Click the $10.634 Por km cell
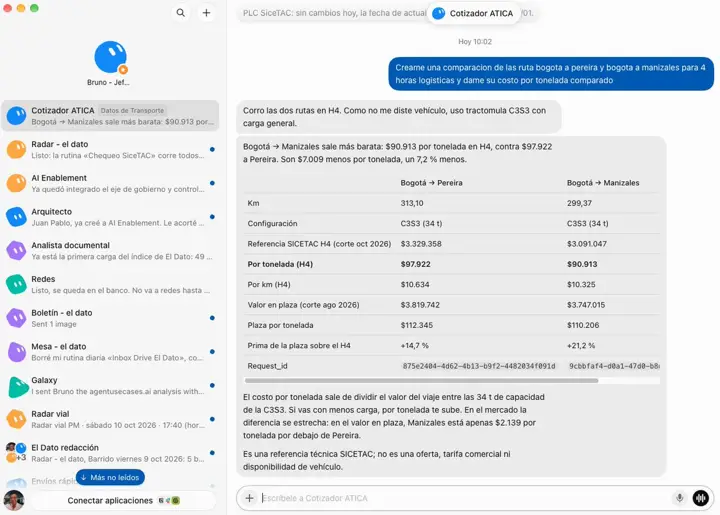Viewport: 720px width, 515px height. pyautogui.click(x=415, y=285)
